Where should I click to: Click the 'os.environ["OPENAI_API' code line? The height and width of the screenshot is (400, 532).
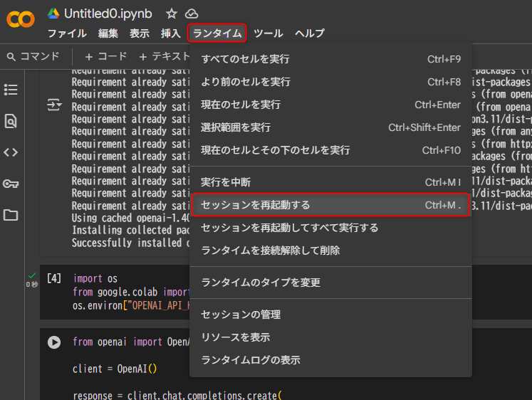[131, 306]
